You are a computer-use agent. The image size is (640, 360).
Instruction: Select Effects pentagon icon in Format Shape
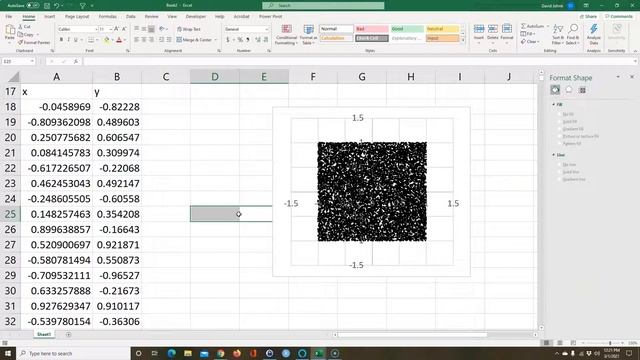(x=569, y=90)
